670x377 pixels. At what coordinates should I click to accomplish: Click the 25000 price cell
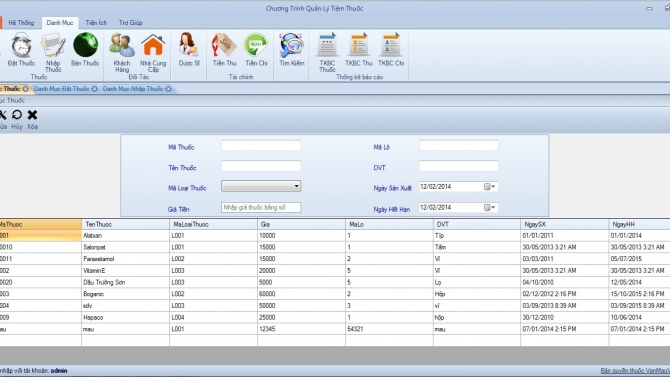[x=302, y=318]
